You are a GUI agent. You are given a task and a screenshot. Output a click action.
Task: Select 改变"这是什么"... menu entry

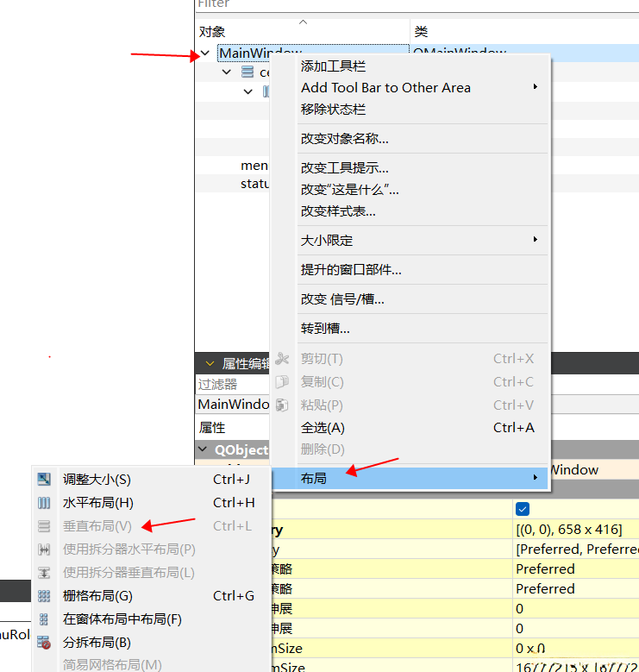click(x=349, y=190)
